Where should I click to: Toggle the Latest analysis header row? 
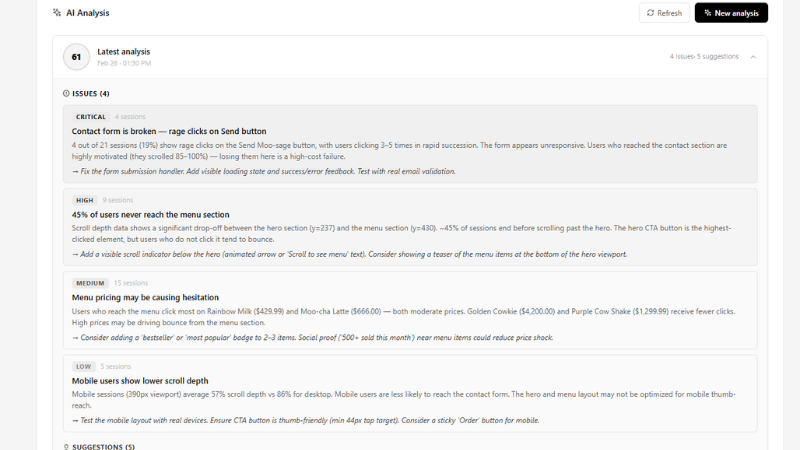pos(400,57)
